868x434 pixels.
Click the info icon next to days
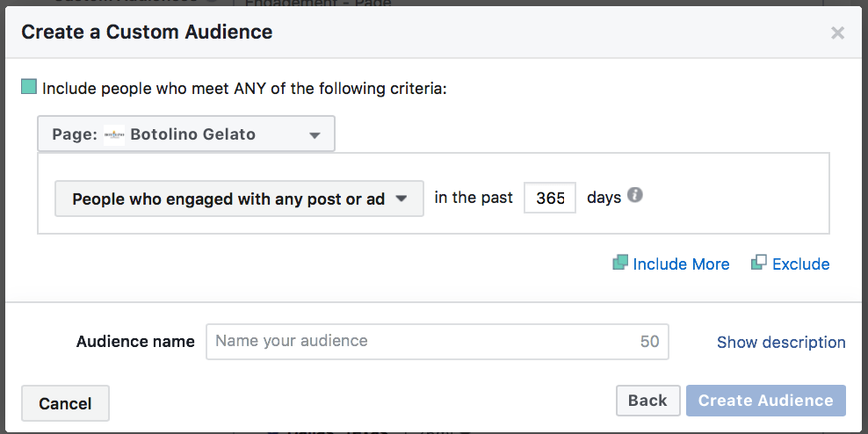[x=635, y=195]
